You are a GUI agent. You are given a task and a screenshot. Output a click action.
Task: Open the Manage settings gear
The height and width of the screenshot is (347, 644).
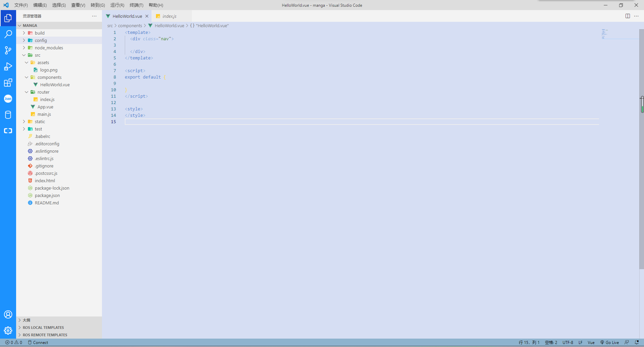click(8, 331)
